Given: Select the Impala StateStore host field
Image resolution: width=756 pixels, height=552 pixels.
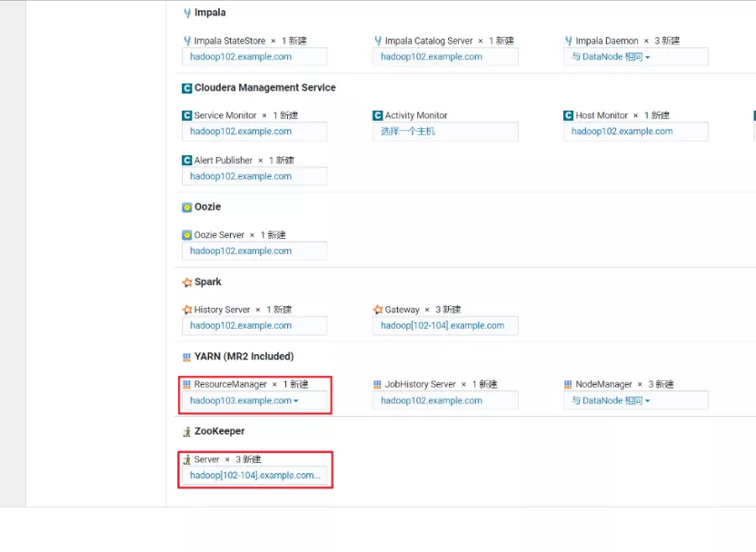Looking at the screenshot, I should point(254,57).
